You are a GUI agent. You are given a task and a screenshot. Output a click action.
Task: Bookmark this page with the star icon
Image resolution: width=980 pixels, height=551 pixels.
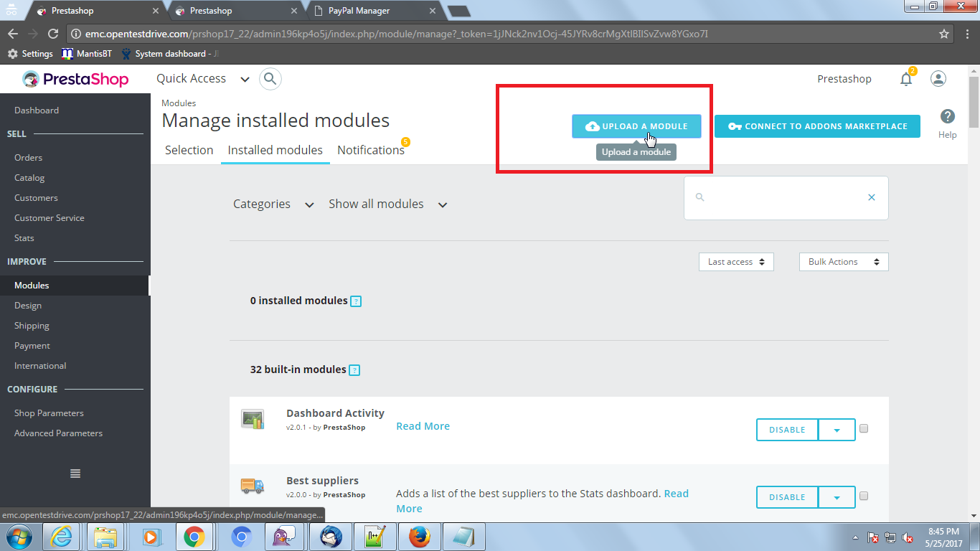(944, 34)
